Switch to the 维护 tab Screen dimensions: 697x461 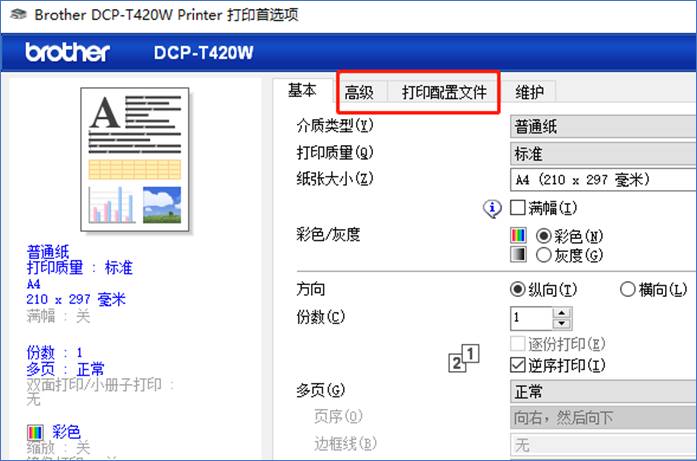[529, 92]
